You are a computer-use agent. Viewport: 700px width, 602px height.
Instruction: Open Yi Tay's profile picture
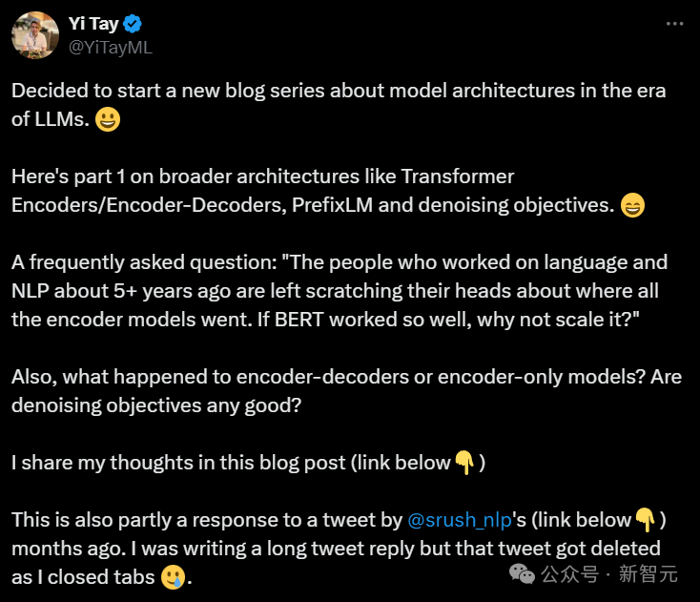click(34, 35)
